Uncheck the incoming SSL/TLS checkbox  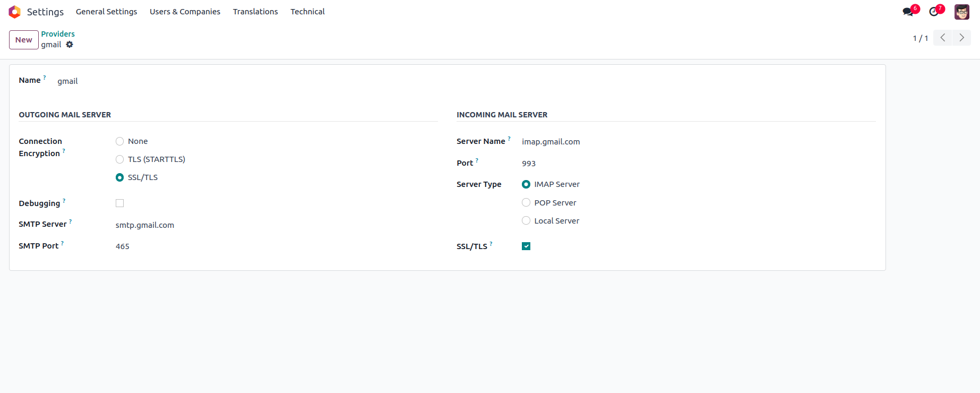[x=526, y=246]
